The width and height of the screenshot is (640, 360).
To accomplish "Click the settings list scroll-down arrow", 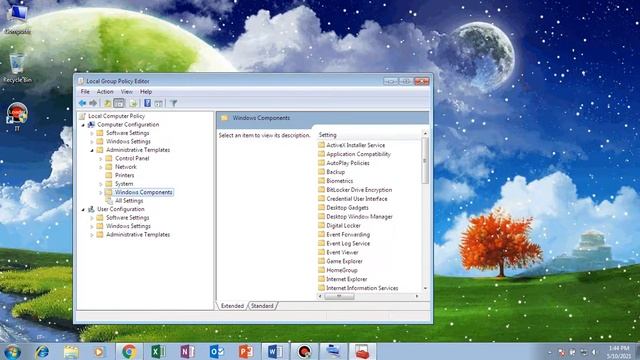I will [x=425, y=289].
